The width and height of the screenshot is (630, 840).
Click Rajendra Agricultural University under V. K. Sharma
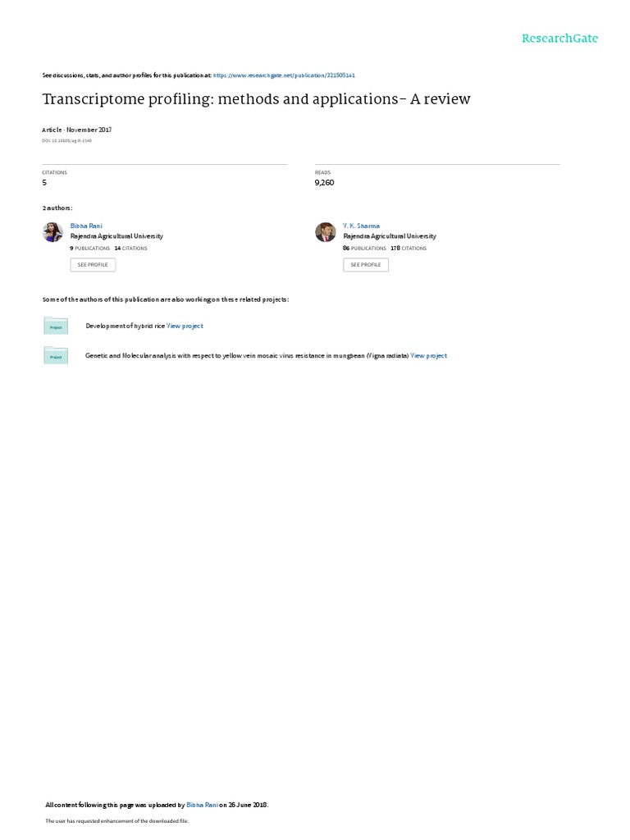coord(390,235)
